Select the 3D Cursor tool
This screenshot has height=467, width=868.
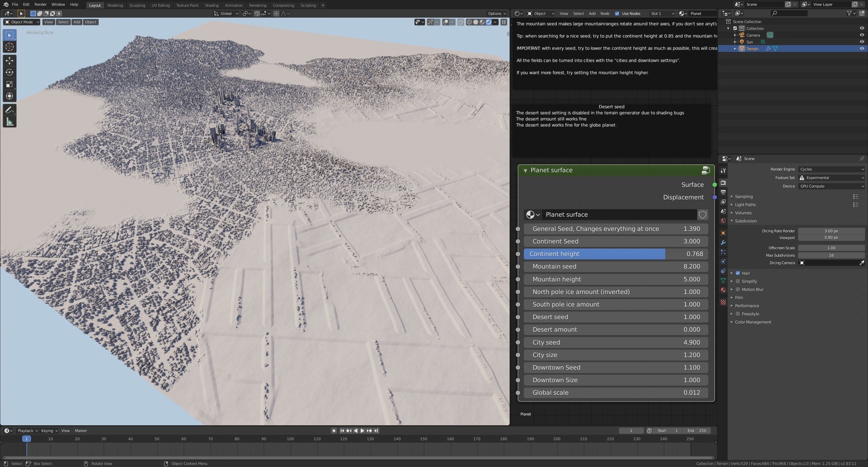click(x=9, y=47)
